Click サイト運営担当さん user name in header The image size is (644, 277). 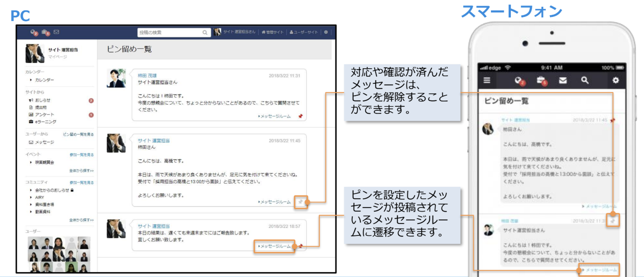click(x=239, y=32)
